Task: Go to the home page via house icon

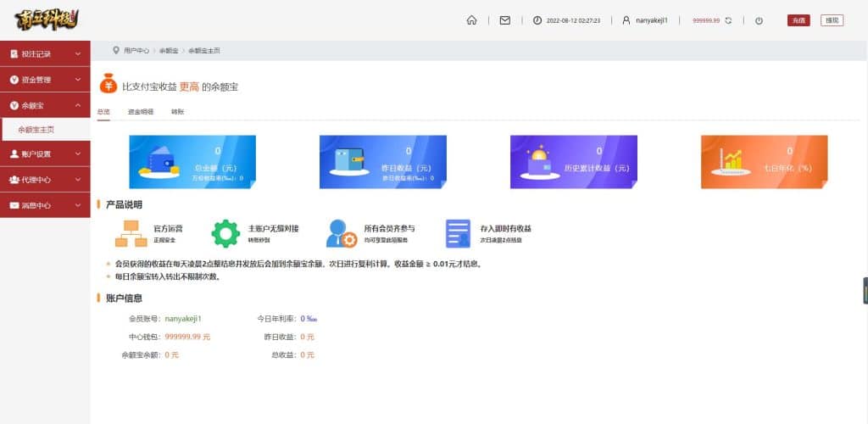Action: (471, 20)
